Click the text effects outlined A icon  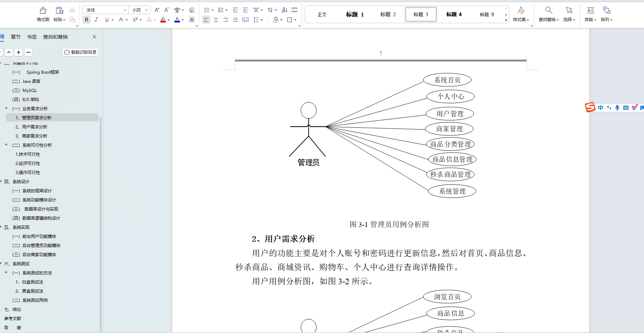coord(149,20)
